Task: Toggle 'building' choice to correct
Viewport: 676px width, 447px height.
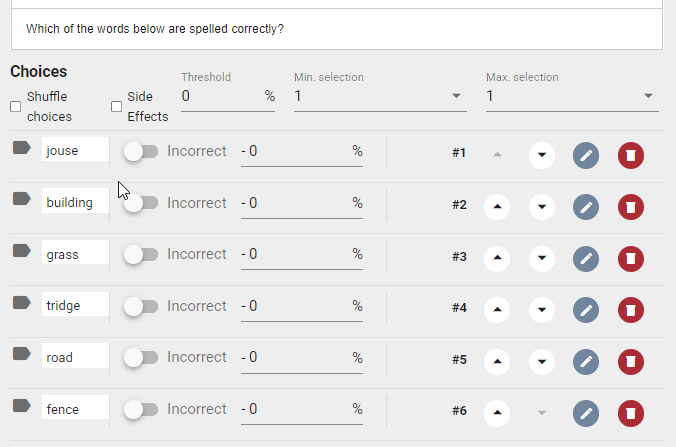Action: pos(141,203)
